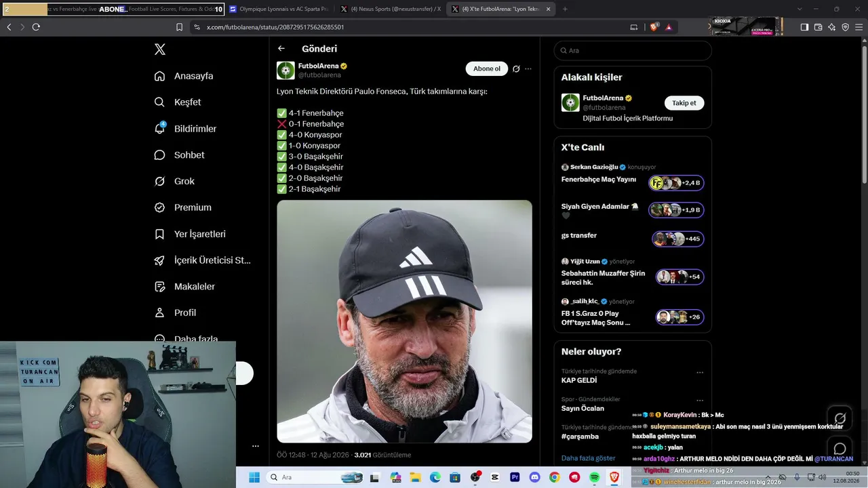The height and width of the screenshot is (488, 868).
Task: Open the floating messages button
Action: click(840, 449)
